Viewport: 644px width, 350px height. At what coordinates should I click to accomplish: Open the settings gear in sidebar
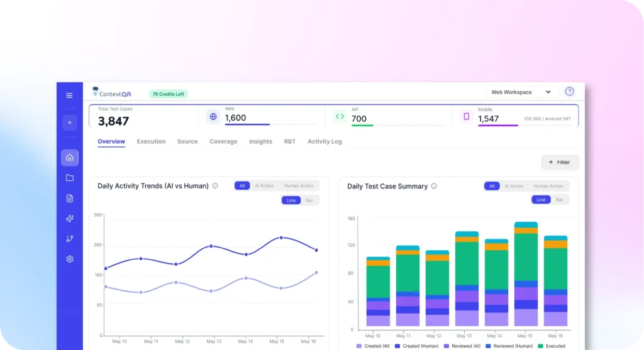69,259
